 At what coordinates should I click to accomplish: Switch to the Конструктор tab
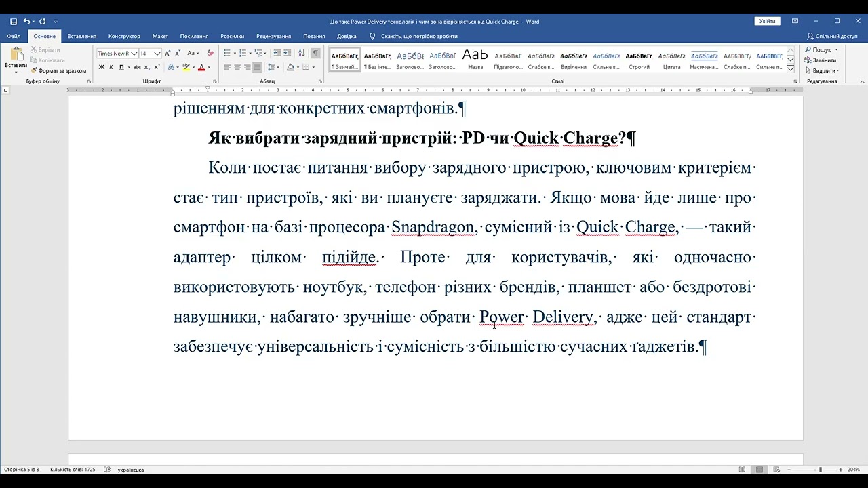tap(124, 36)
